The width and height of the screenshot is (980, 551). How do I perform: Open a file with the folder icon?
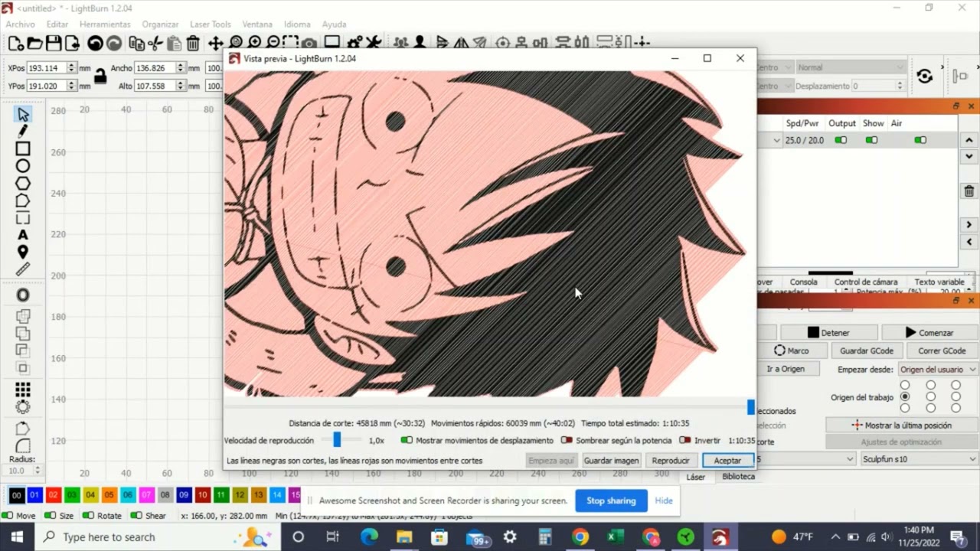point(34,44)
